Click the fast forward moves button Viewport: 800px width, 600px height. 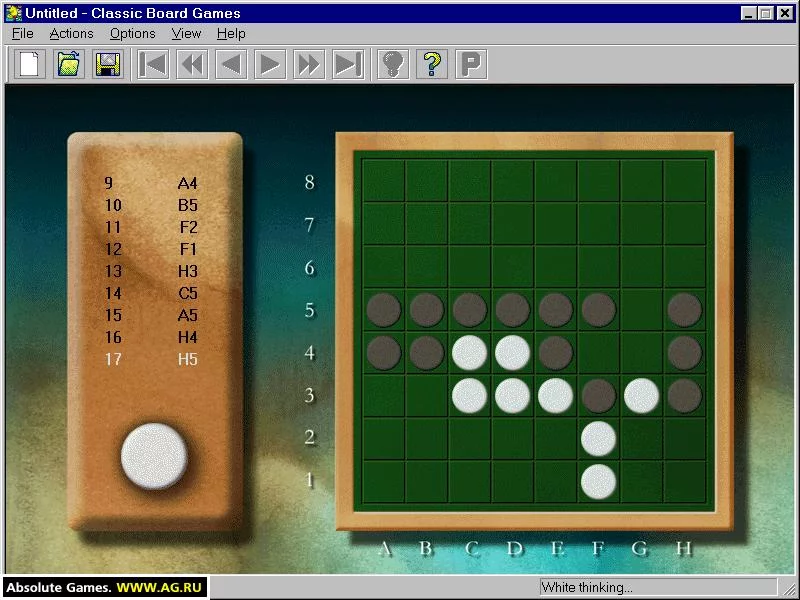309,64
